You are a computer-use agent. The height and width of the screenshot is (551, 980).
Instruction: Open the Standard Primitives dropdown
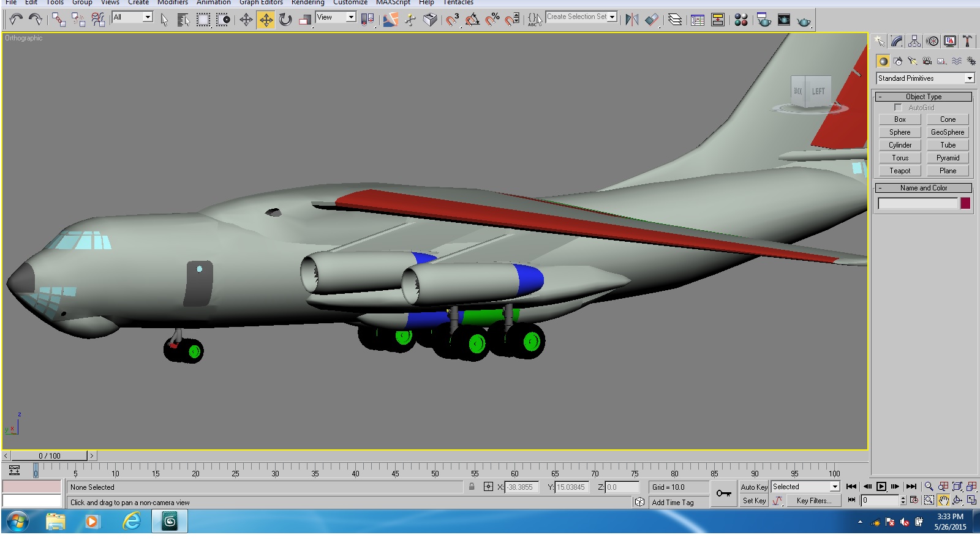925,78
